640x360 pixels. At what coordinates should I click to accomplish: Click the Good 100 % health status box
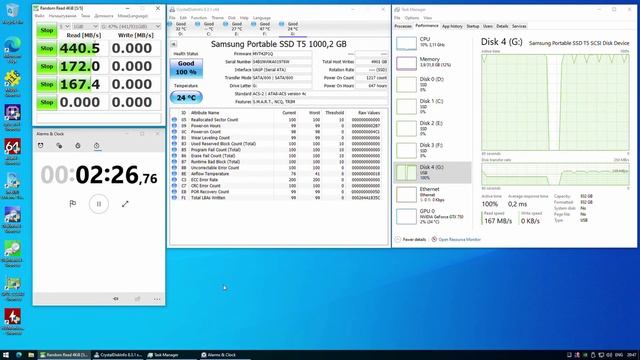pos(186,68)
